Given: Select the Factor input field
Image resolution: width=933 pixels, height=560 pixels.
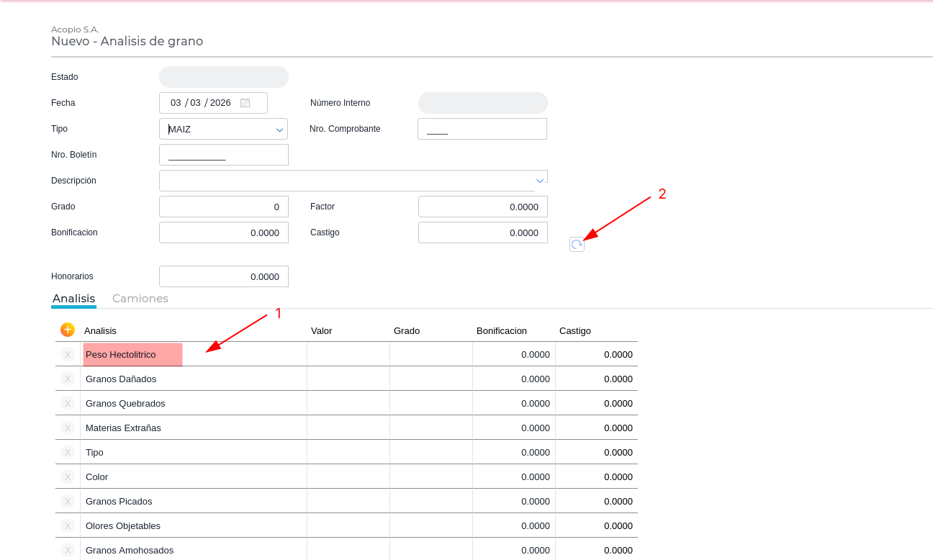Looking at the screenshot, I should 482,207.
